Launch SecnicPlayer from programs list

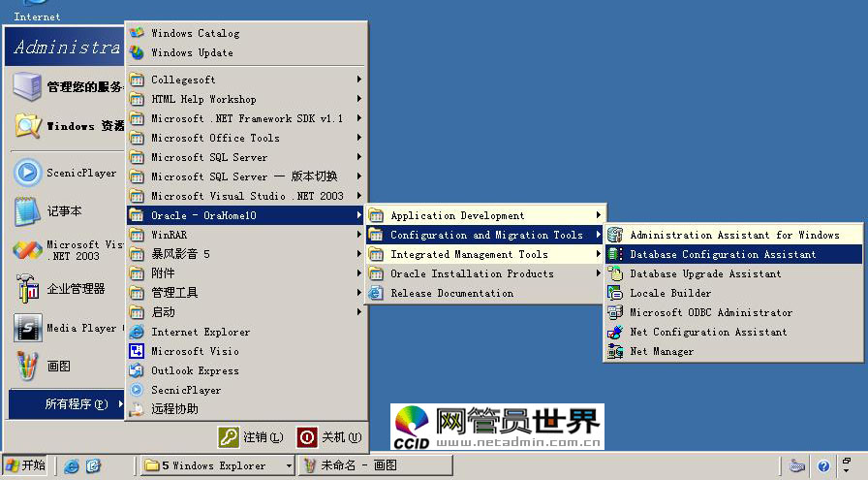pos(247,390)
